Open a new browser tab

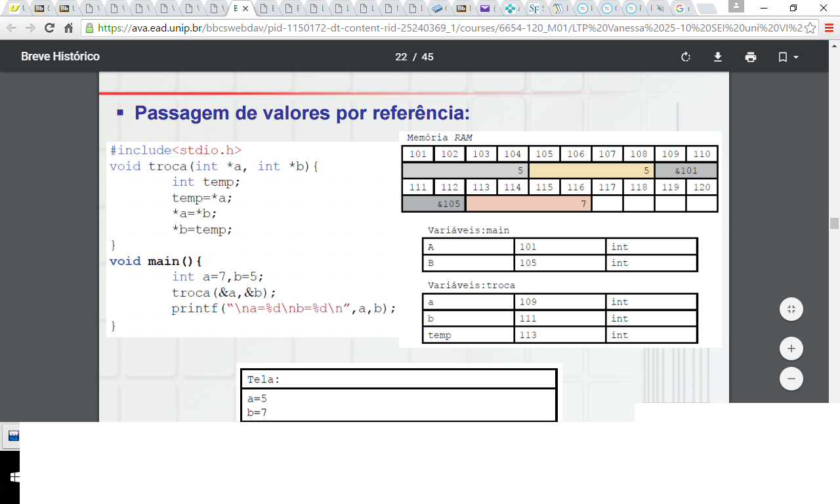pyautogui.click(x=706, y=9)
